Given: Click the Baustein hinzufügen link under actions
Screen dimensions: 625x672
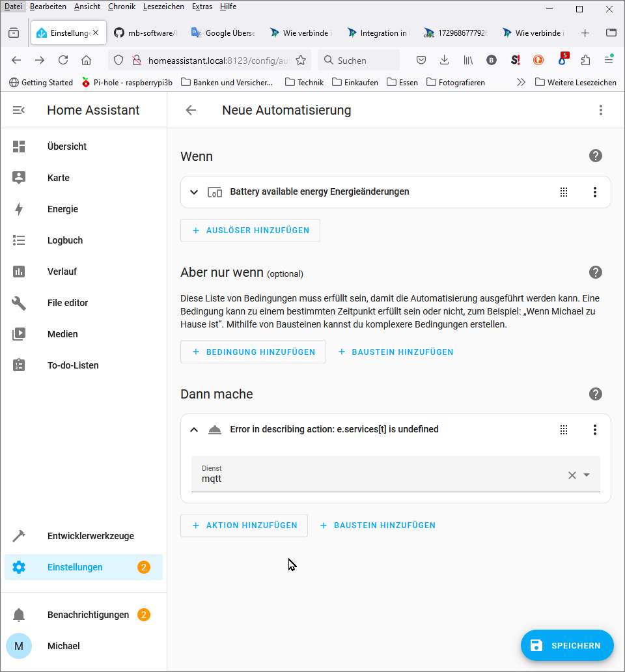Looking at the screenshot, I should point(378,525).
